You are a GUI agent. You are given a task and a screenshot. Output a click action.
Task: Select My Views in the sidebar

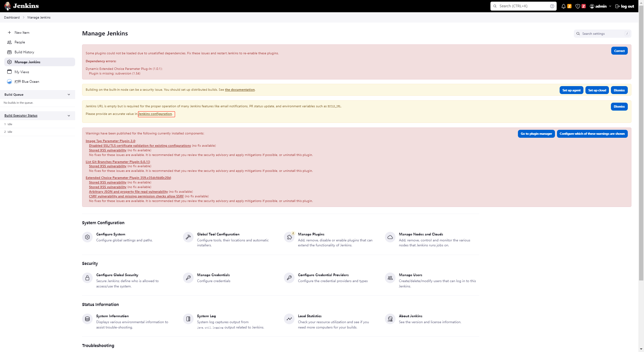[x=39, y=72]
